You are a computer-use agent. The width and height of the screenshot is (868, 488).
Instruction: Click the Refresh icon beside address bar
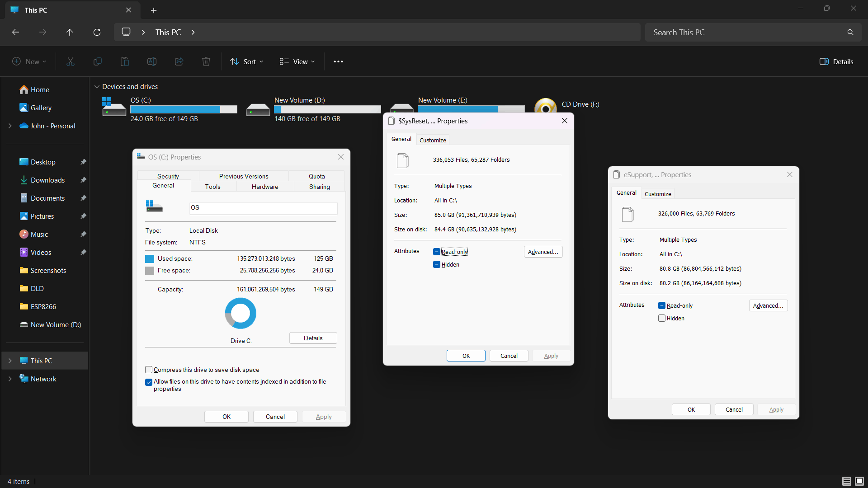click(97, 33)
